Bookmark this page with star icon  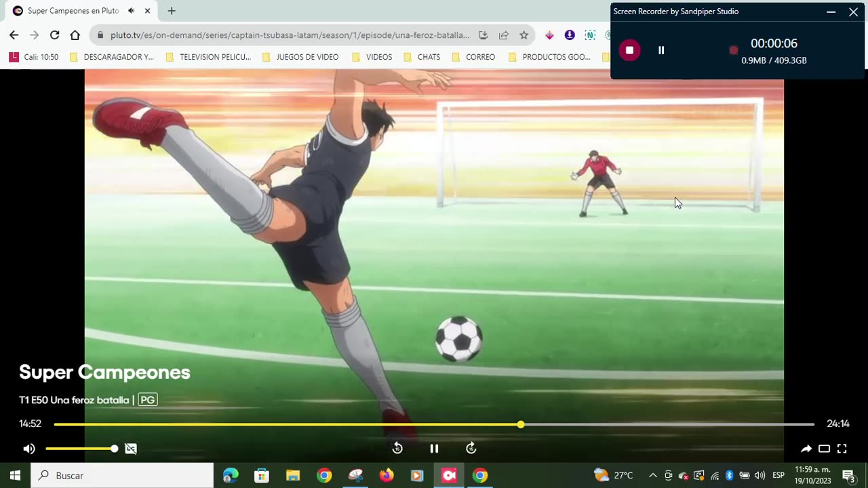point(524,35)
